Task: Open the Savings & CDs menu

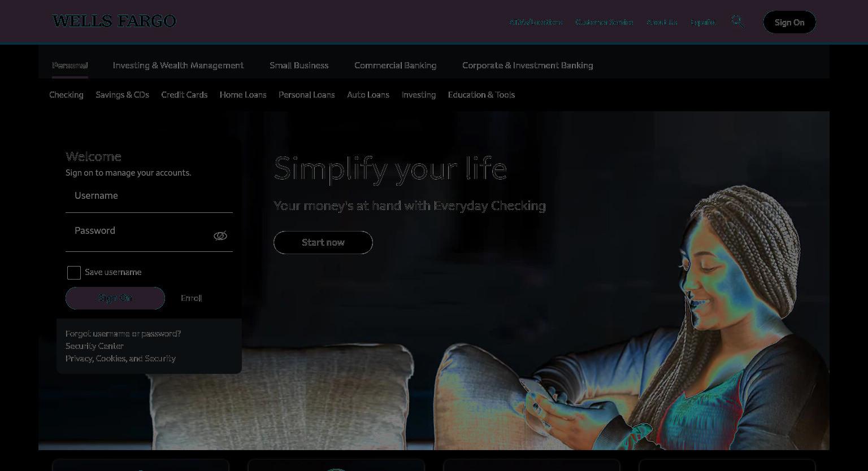Action: coord(122,95)
